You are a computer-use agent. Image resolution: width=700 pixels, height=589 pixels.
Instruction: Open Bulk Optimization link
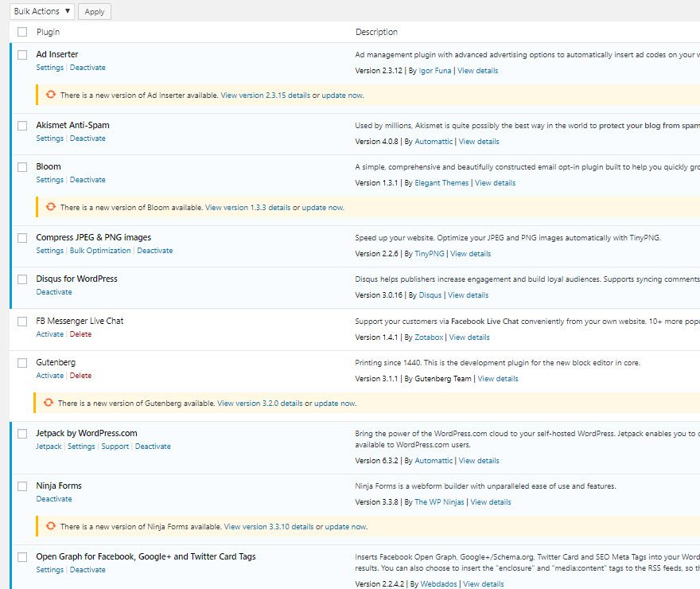(x=100, y=251)
